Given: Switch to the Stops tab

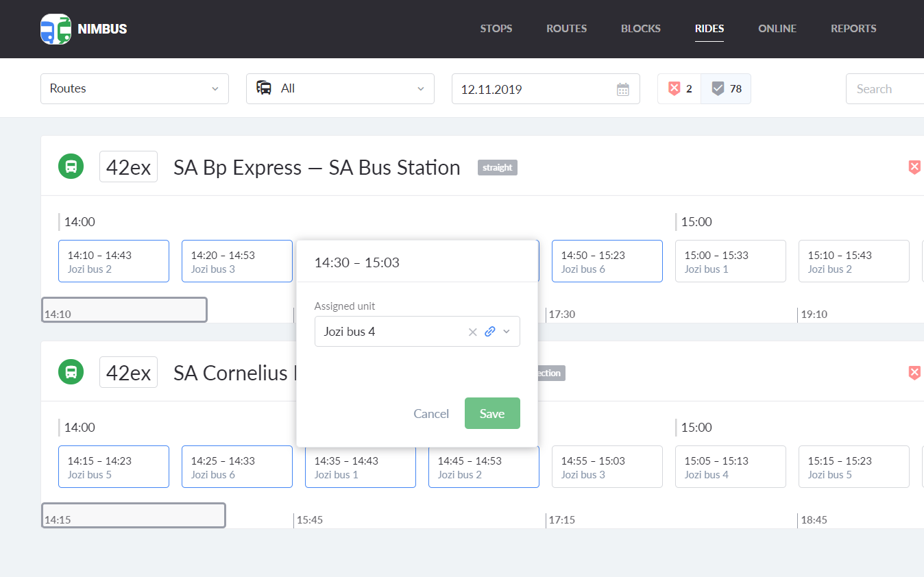Looking at the screenshot, I should click(x=496, y=29).
